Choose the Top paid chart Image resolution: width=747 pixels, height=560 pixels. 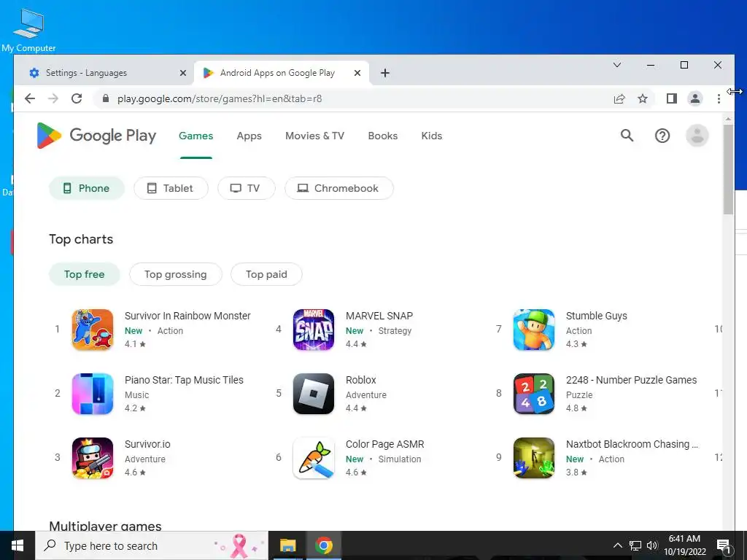pos(266,274)
